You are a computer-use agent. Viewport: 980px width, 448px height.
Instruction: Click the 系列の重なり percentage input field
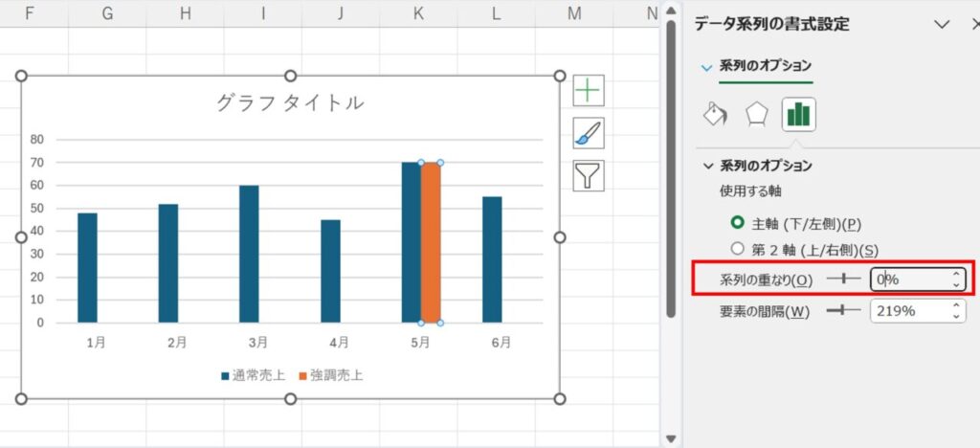(910, 280)
